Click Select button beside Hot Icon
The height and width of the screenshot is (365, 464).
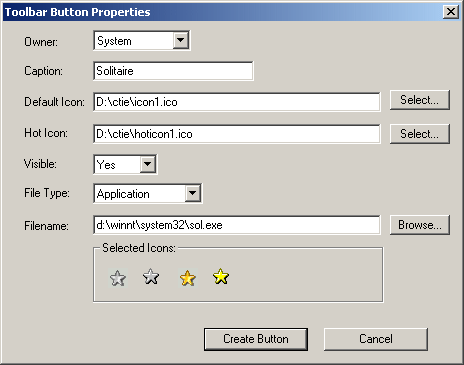420,134
